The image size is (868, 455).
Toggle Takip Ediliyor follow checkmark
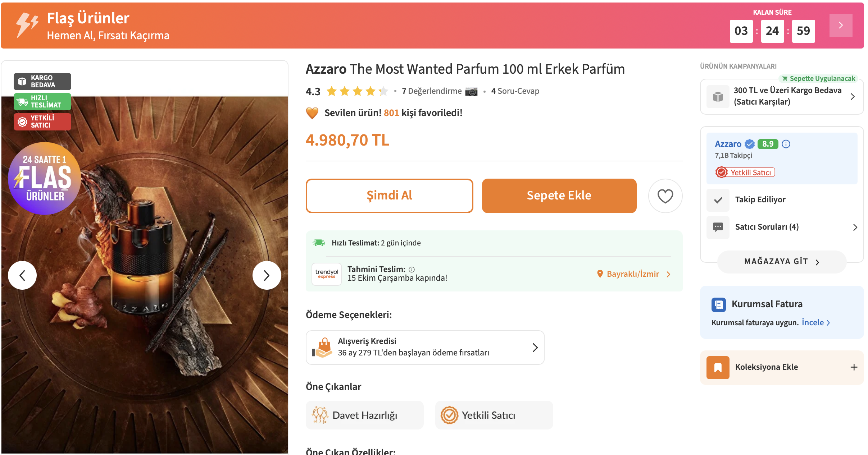[718, 200]
